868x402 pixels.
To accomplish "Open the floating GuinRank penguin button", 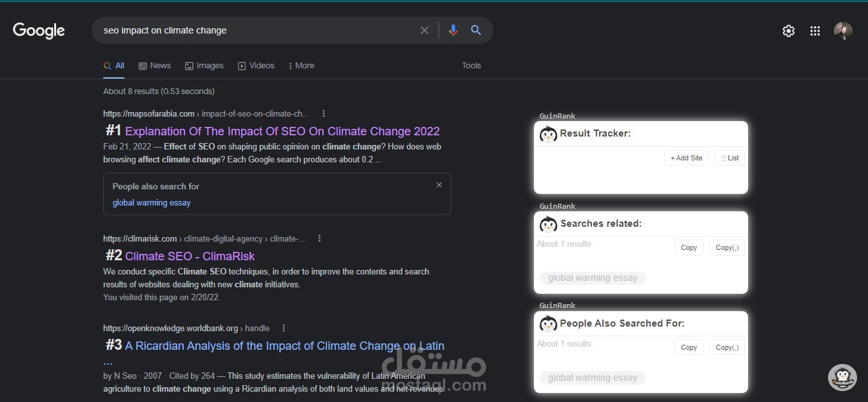I will [842, 378].
